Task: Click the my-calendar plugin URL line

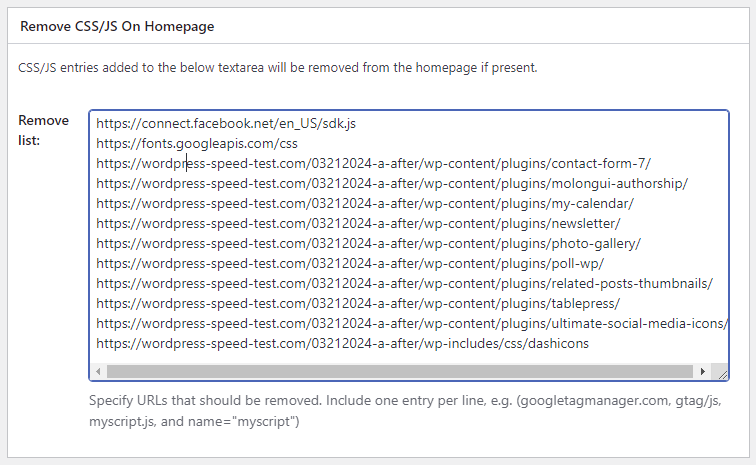Action: coord(364,204)
